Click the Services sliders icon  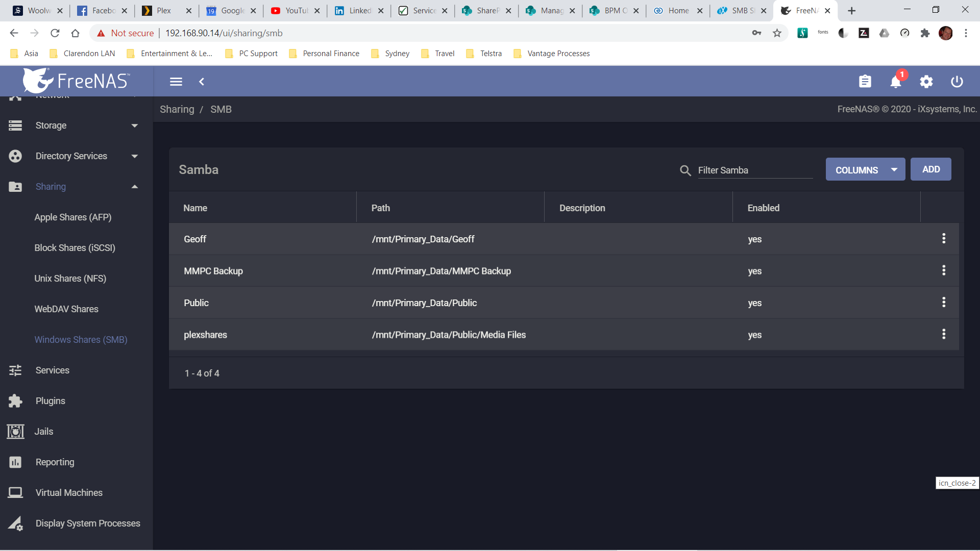(15, 370)
